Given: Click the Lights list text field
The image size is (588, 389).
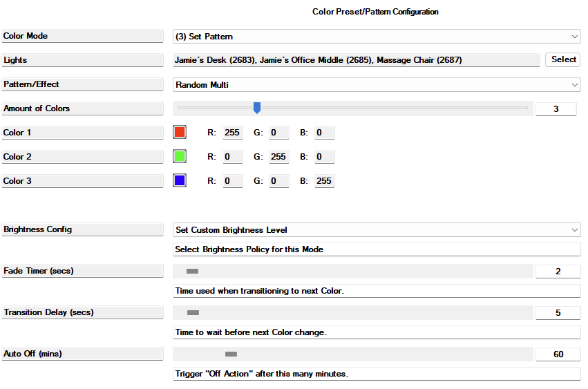Looking at the screenshot, I should [356, 60].
